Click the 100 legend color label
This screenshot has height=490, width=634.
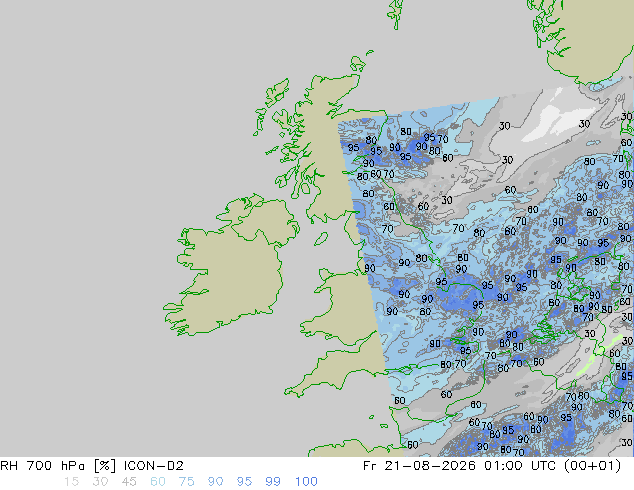(x=306, y=482)
